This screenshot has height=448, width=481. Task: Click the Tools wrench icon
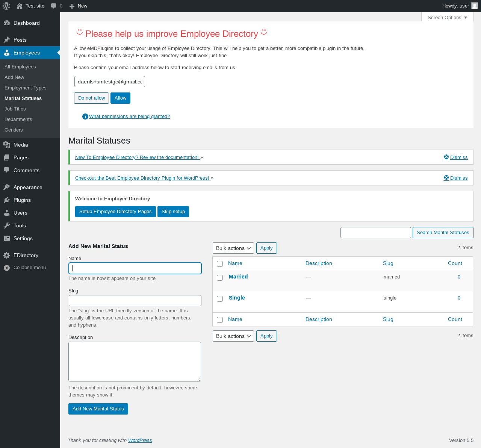click(x=7, y=226)
